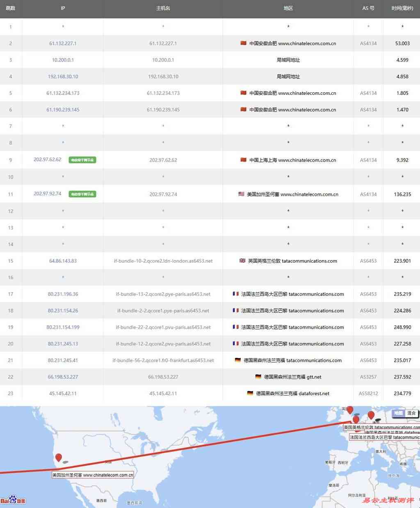Screen dimensions: 420x508
Task: Open IP link 80.231.196.36
Action: pyautogui.click(x=63, y=294)
